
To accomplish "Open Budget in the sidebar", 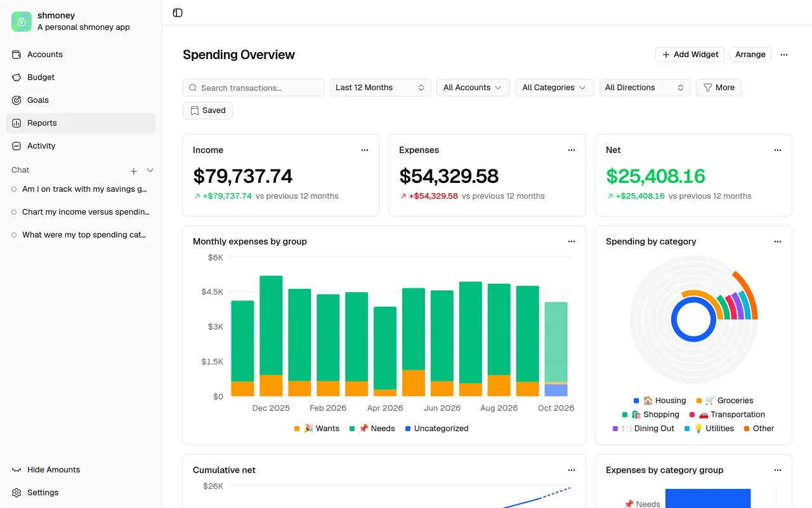I will click(x=81, y=77).
